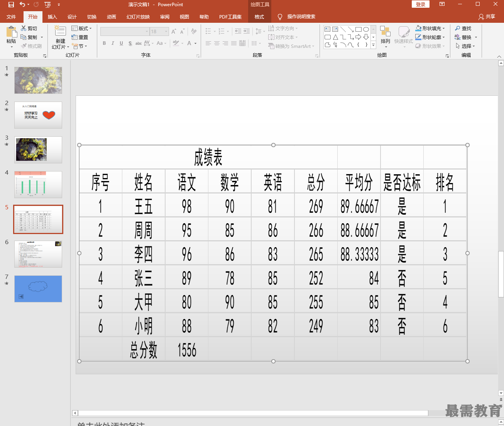Viewport: 504px width, 426px height.
Task: Open Section (节) dropdown
Action: point(80,46)
